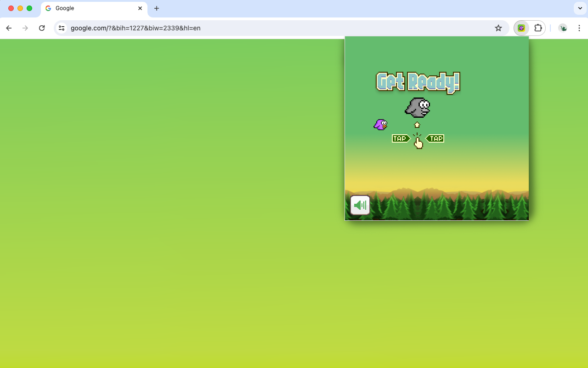
Task: Open the Chrome profile avatar
Action: (563, 28)
